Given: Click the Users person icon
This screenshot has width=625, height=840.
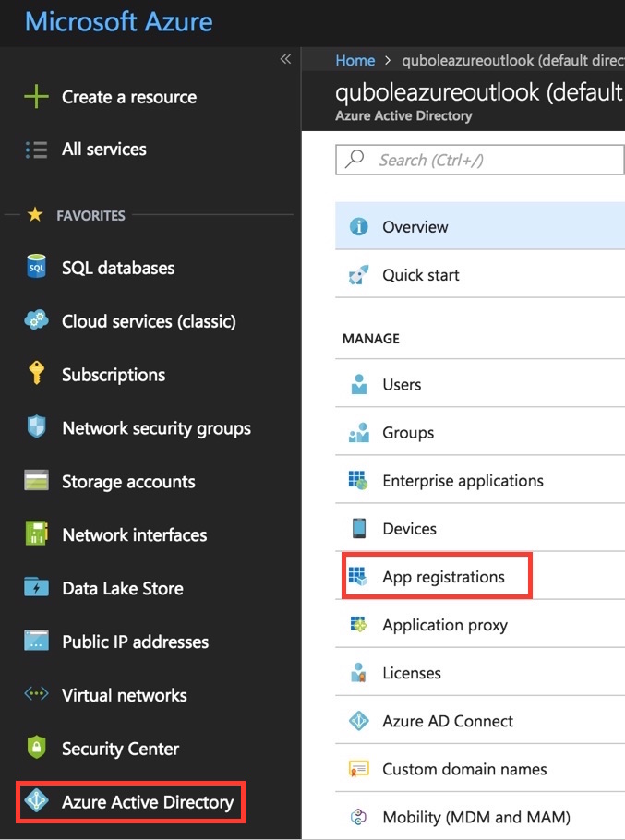Looking at the screenshot, I should [359, 384].
